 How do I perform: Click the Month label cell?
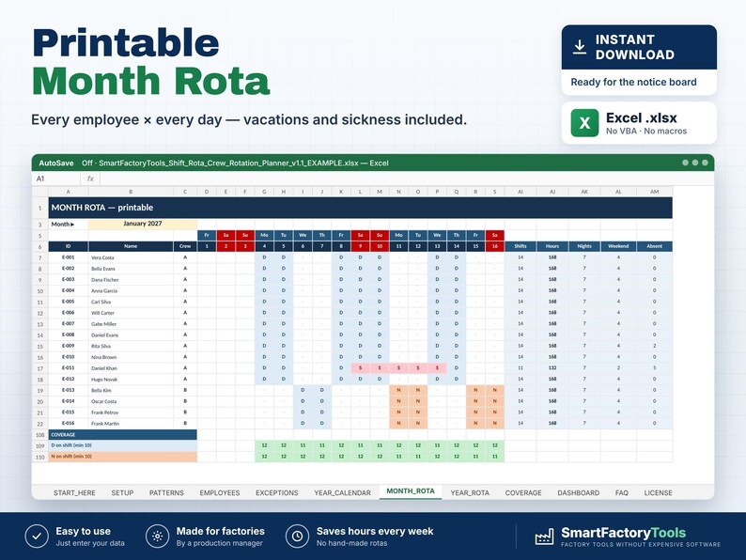68,225
